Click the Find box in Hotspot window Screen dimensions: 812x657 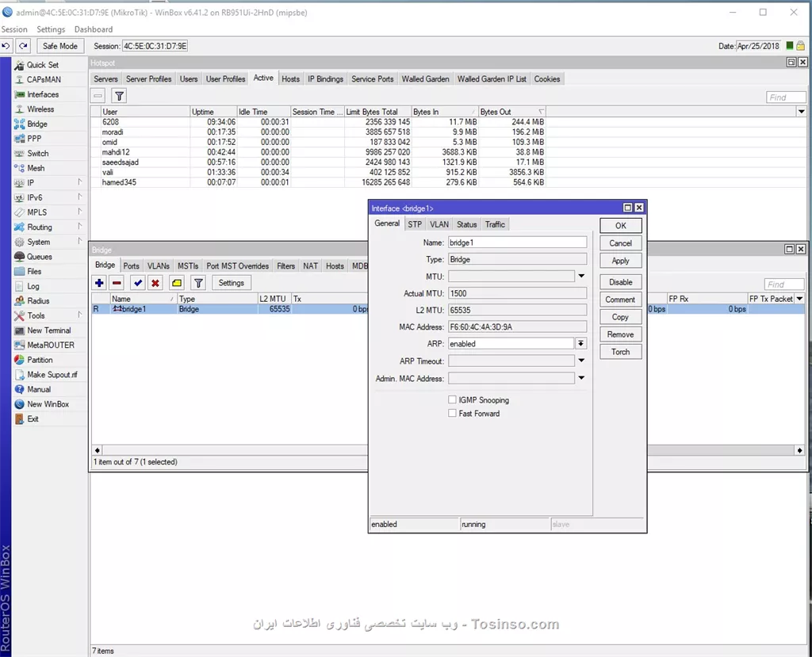[786, 97]
